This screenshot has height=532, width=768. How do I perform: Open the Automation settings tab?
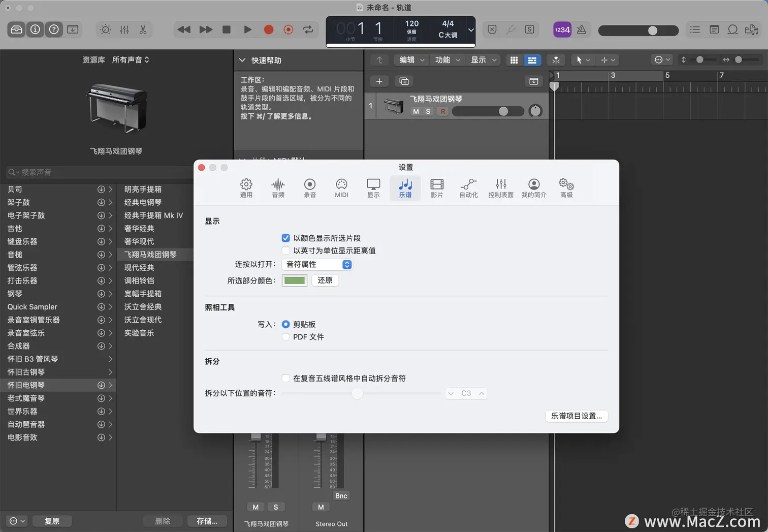click(468, 188)
